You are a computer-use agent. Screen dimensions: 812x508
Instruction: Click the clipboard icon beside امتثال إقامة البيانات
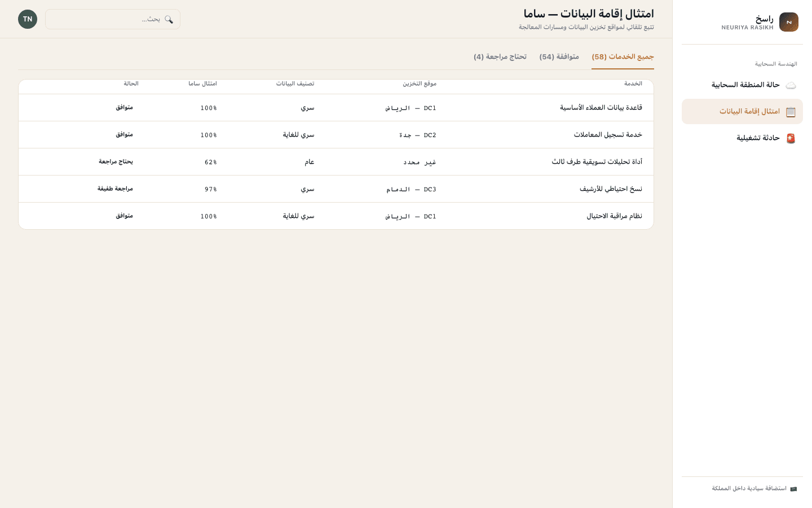tap(791, 112)
